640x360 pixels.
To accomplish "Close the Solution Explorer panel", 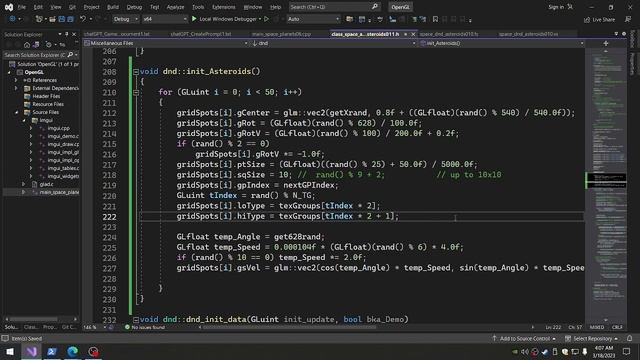I will [74, 34].
